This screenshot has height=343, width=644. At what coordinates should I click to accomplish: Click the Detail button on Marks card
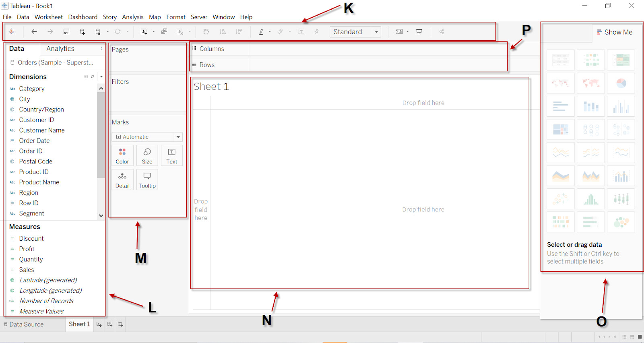click(122, 180)
